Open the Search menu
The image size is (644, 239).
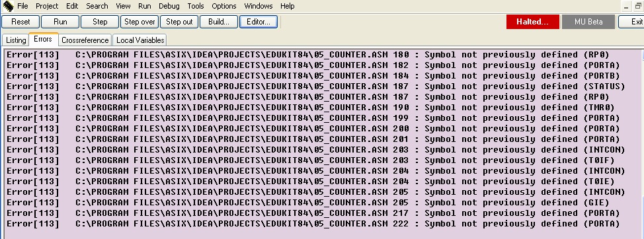tap(97, 6)
